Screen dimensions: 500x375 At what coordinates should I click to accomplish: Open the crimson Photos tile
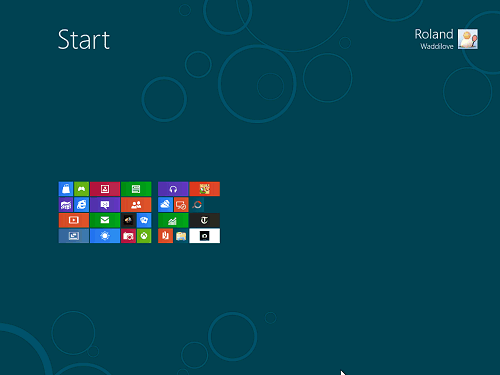(105, 189)
